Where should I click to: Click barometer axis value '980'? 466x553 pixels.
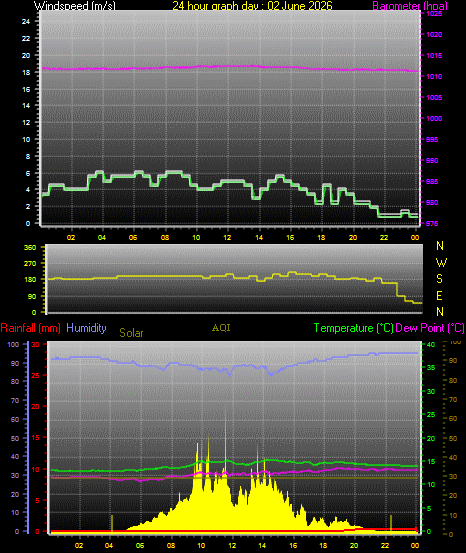pos(432,202)
